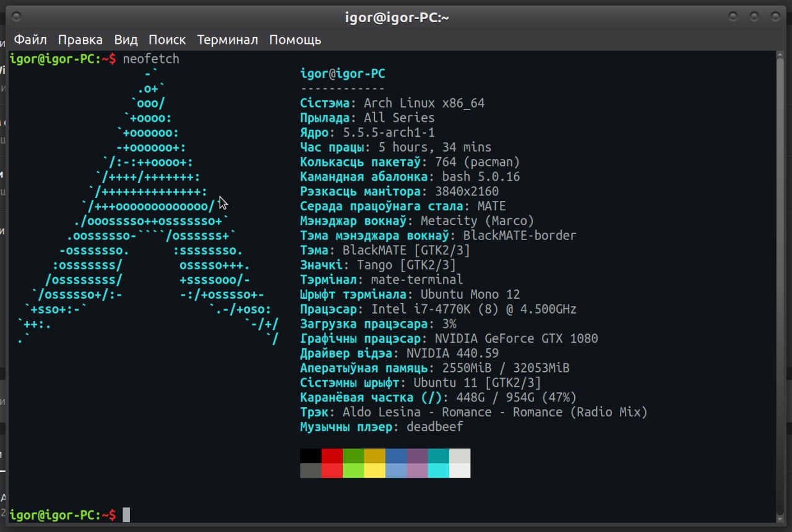Click the "Мэнэджар вокнаў: Metacity (Marco)" line

(x=417, y=221)
